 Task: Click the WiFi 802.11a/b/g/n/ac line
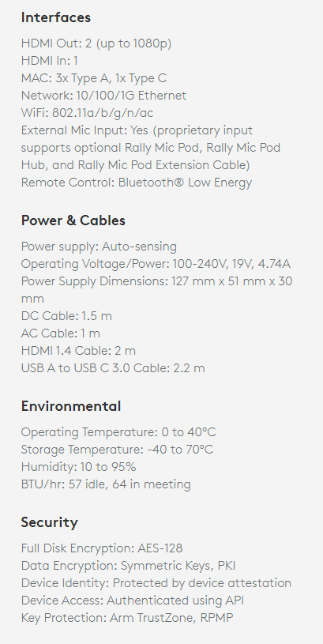[x=88, y=112]
